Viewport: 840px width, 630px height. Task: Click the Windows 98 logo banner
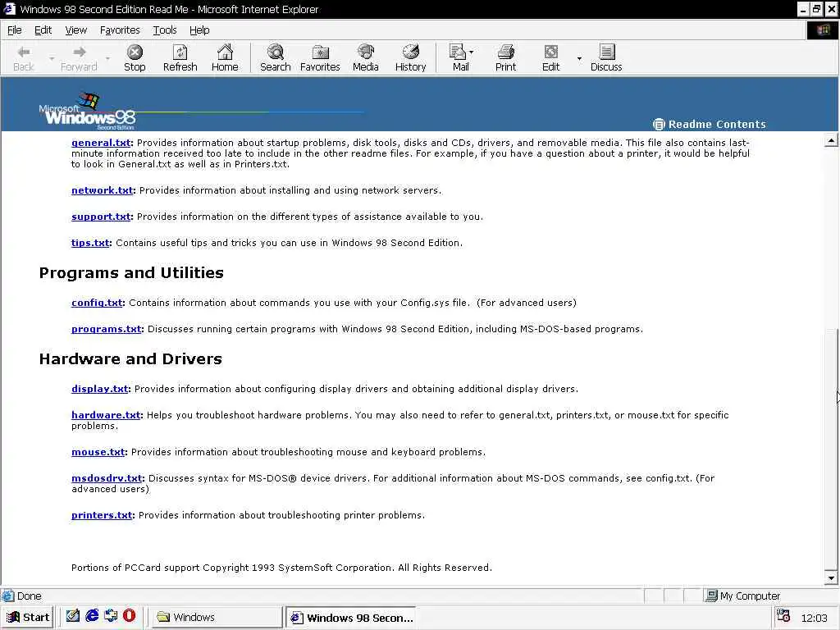(87, 112)
